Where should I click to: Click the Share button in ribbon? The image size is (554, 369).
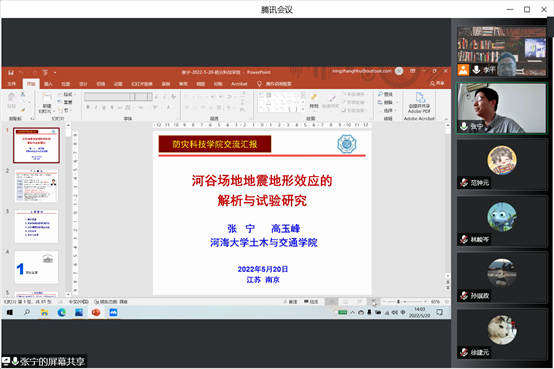[437, 83]
